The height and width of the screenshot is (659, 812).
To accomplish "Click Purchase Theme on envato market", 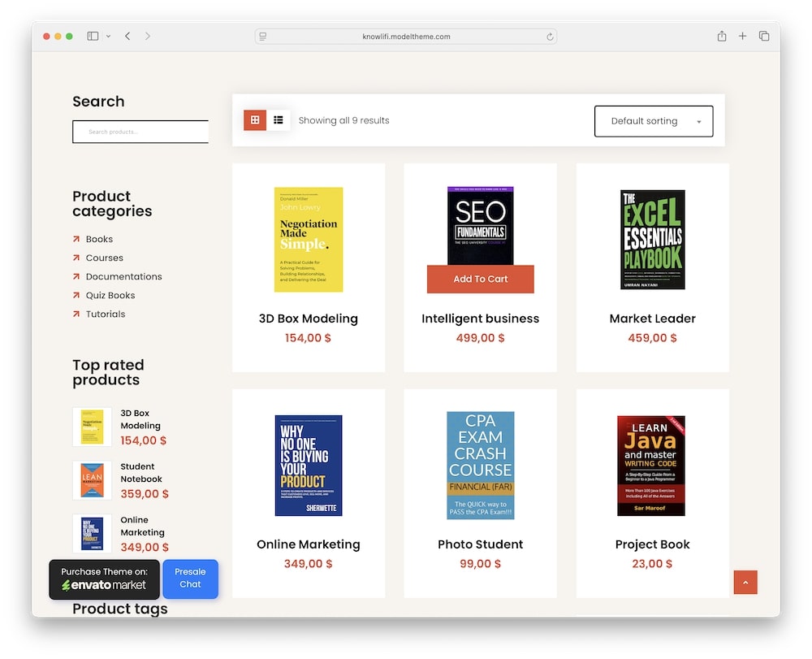I will tap(104, 579).
